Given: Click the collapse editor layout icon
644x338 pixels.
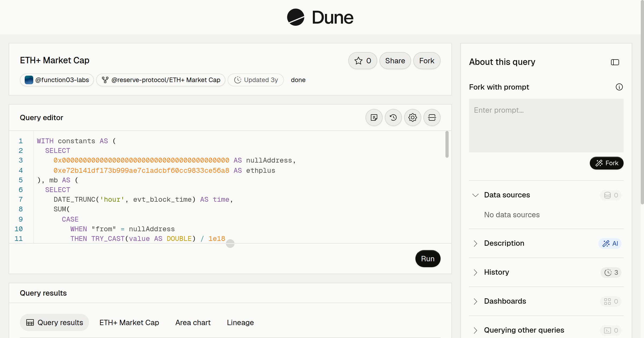Looking at the screenshot, I should click(x=432, y=117).
